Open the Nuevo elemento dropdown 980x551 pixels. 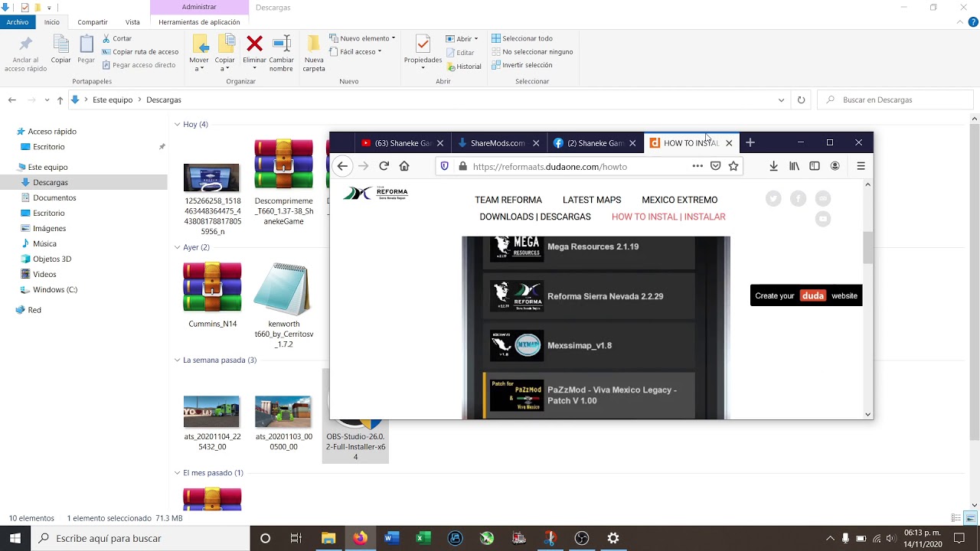(362, 38)
